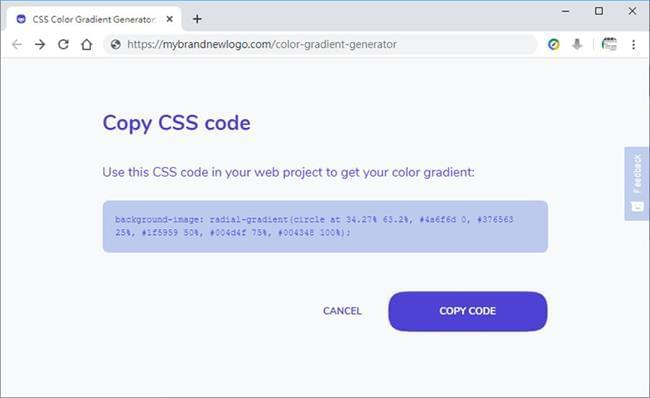Click the favicon on the browser tab
The image size is (650, 398).
pos(21,19)
